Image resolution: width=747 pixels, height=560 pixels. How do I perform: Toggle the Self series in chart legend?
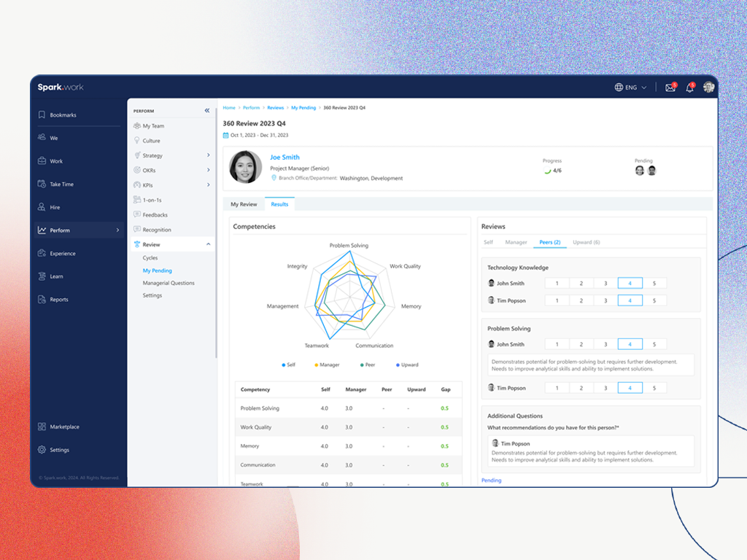tap(288, 365)
